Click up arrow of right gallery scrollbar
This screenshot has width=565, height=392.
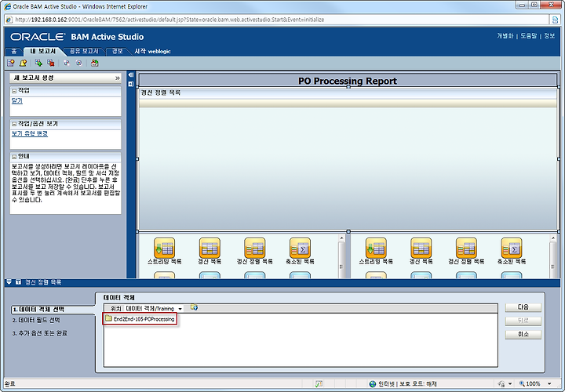click(553, 238)
